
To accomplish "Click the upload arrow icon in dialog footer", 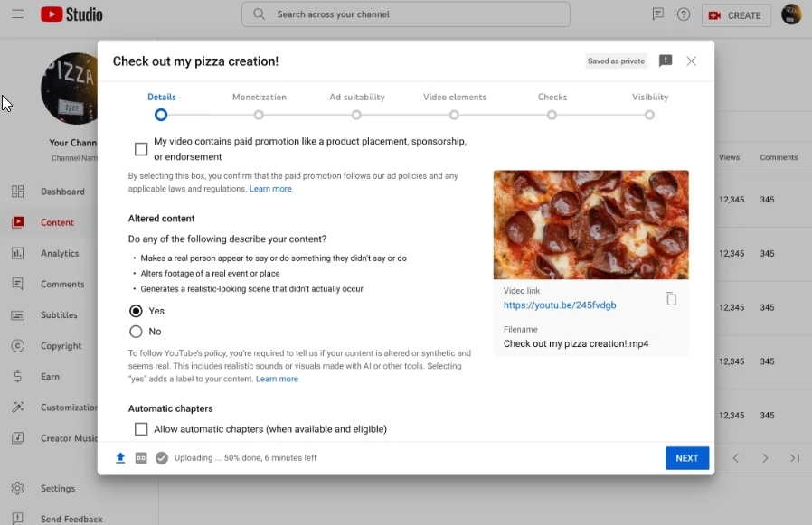I will 120,458.
